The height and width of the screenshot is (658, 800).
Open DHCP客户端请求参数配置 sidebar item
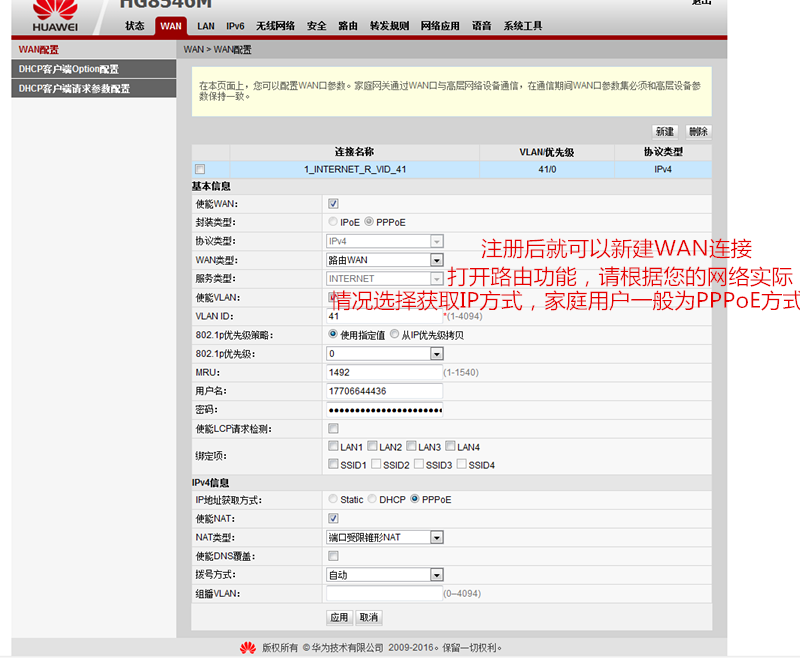(x=94, y=88)
